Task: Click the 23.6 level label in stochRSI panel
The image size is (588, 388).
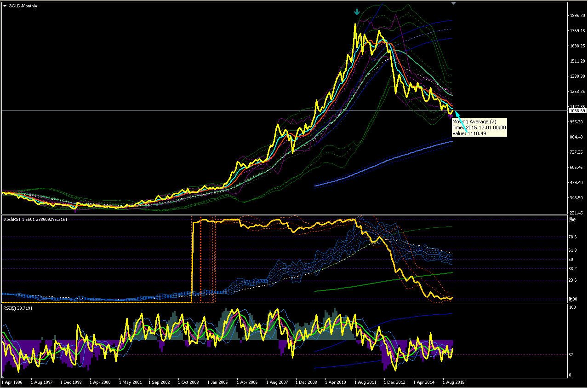Action: (x=573, y=280)
